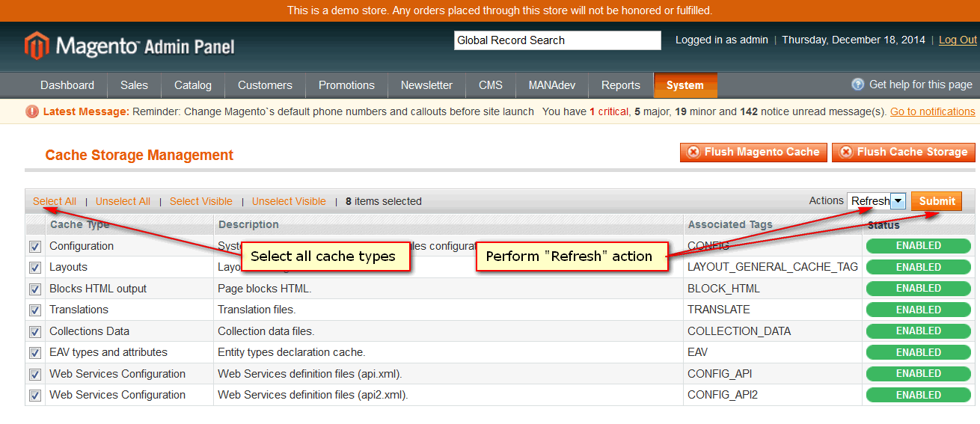Toggle EAV types and attributes checkbox
This screenshot has width=980, height=424.
(x=35, y=353)
